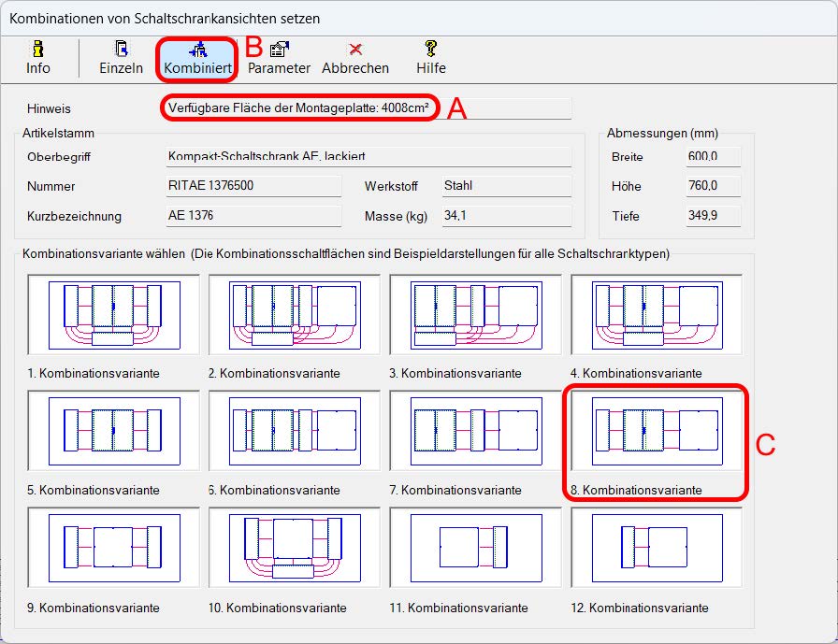
Task: Choose the Kombiniert toolbar button
Action: [x=197, y=58]
